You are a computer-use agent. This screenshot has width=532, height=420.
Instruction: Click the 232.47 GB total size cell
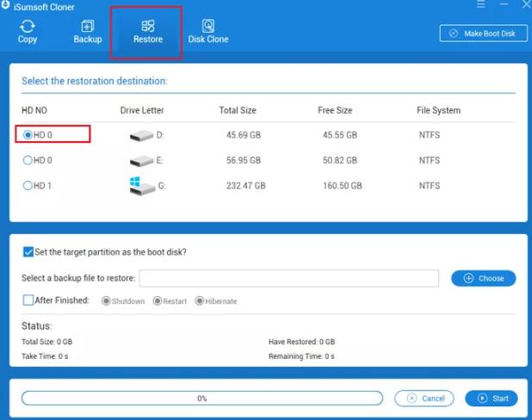click(x=246, y=186)
